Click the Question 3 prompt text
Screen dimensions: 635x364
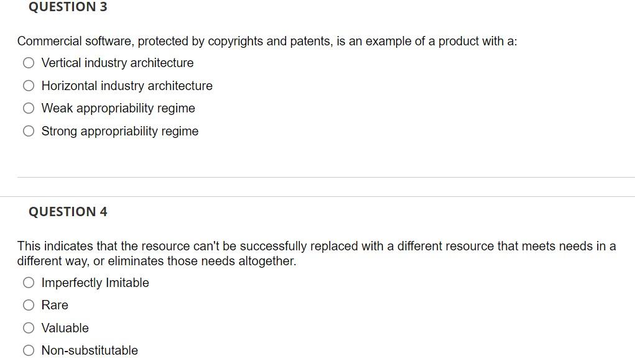[266, 41]
